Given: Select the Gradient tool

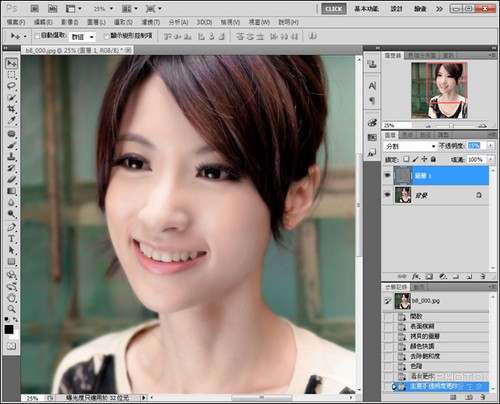Looking at the screenshot, I should click(12, 191).
